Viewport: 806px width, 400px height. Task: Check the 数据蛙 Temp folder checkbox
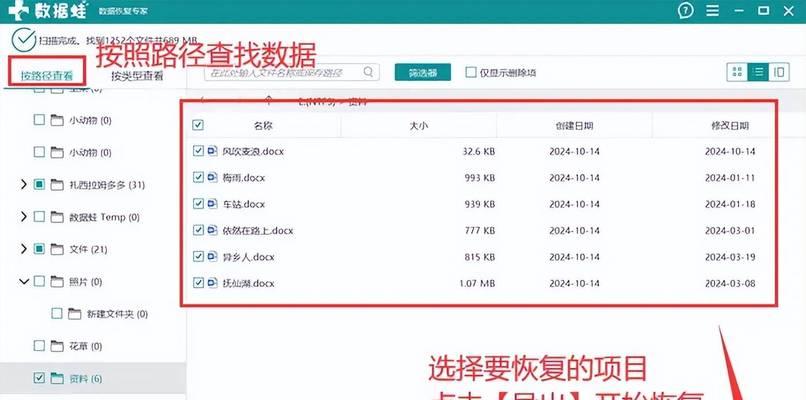(39, 217)
